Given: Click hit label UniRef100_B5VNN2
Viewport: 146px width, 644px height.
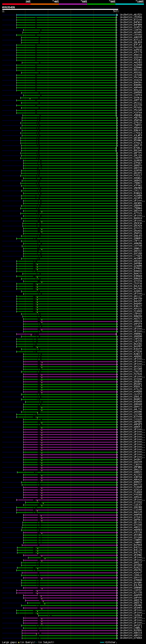Looking at the screenshot, I should point(131,140).
